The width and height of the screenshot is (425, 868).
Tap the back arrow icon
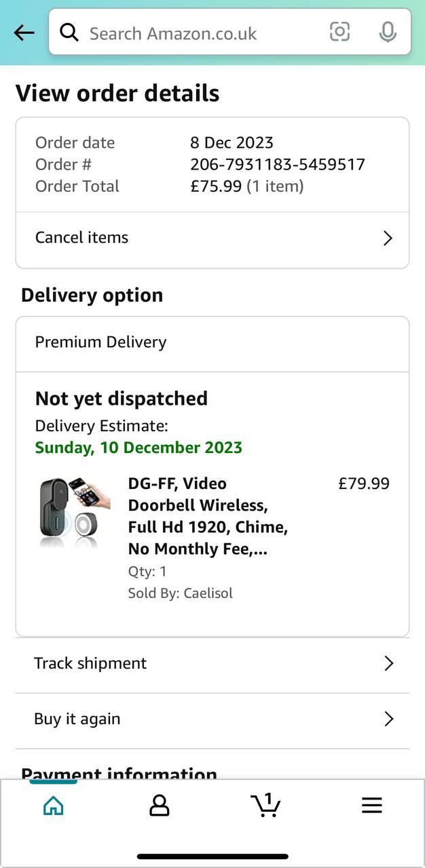pos(24,33)
